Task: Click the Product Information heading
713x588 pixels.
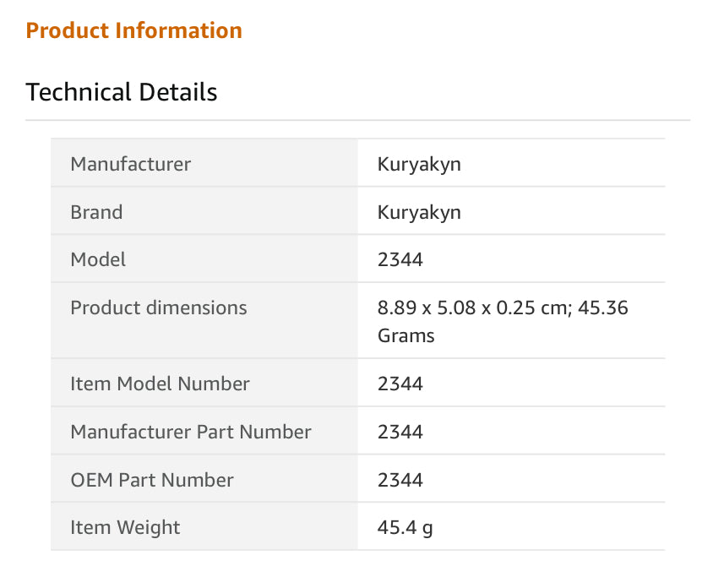Action: tap(133, 30)
